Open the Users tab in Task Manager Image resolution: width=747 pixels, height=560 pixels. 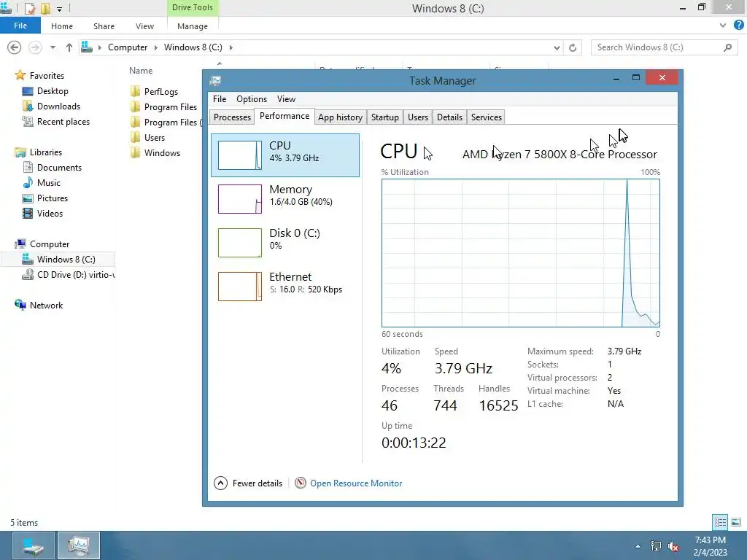click(x=418, y=117)
